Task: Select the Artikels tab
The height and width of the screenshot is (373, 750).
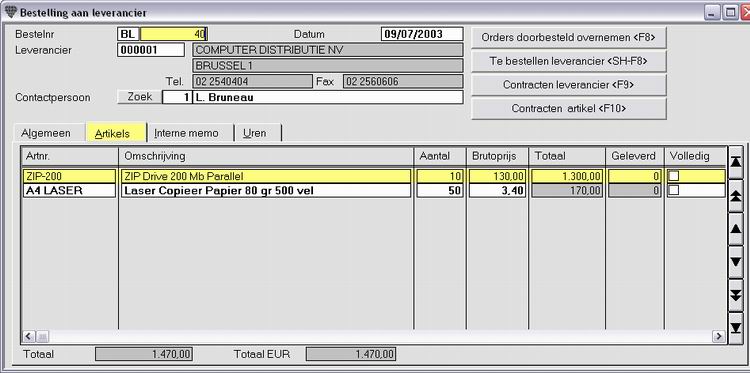Action: pos(116,133)
